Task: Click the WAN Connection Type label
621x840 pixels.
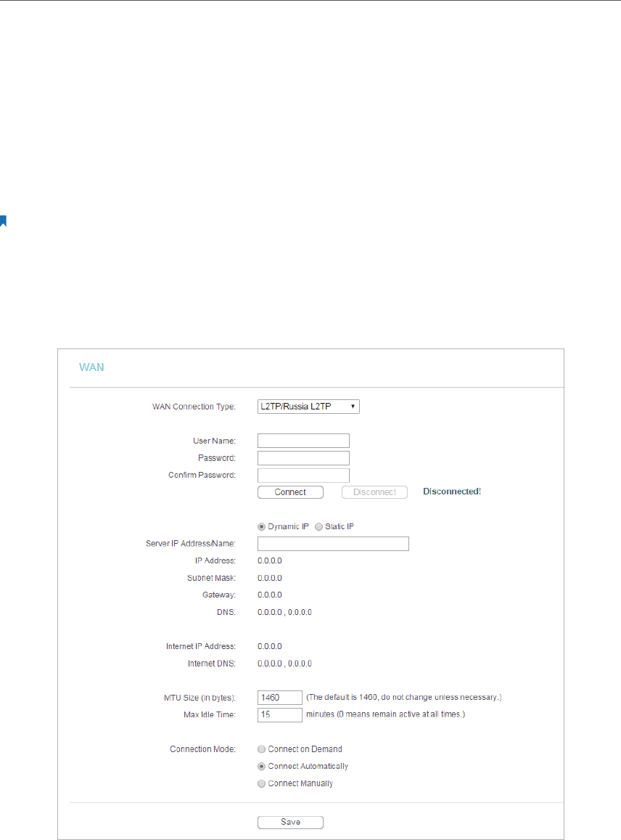Action: pos(194,407)
